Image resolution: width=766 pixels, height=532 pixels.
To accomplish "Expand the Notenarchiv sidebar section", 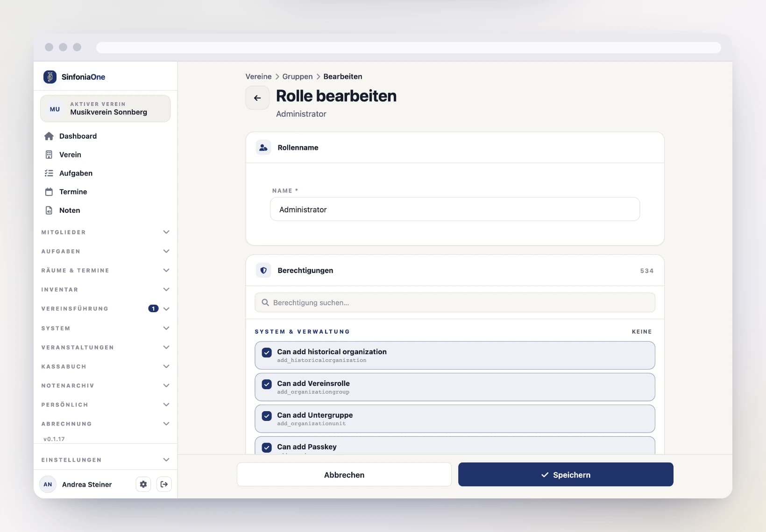I will (x=106, y=385).
